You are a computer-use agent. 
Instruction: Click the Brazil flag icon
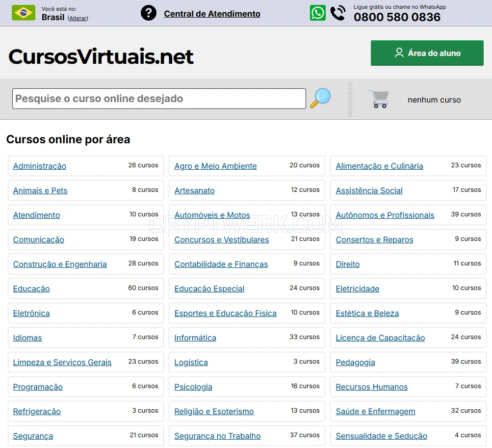[24, 13]
